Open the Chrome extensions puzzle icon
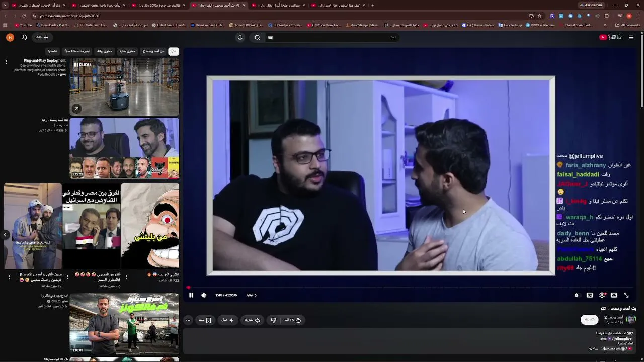This screenshot has width=644, height=362. [606, 16]
